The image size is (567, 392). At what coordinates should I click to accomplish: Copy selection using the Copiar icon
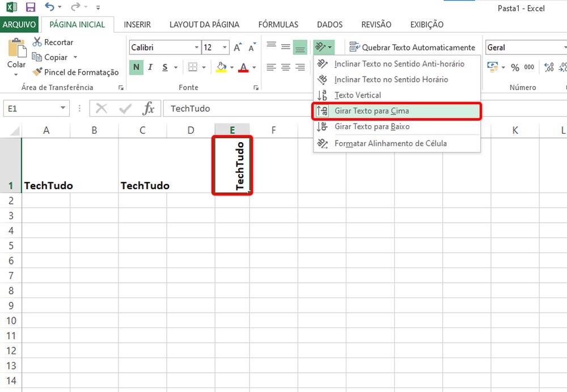click(55, 57)
